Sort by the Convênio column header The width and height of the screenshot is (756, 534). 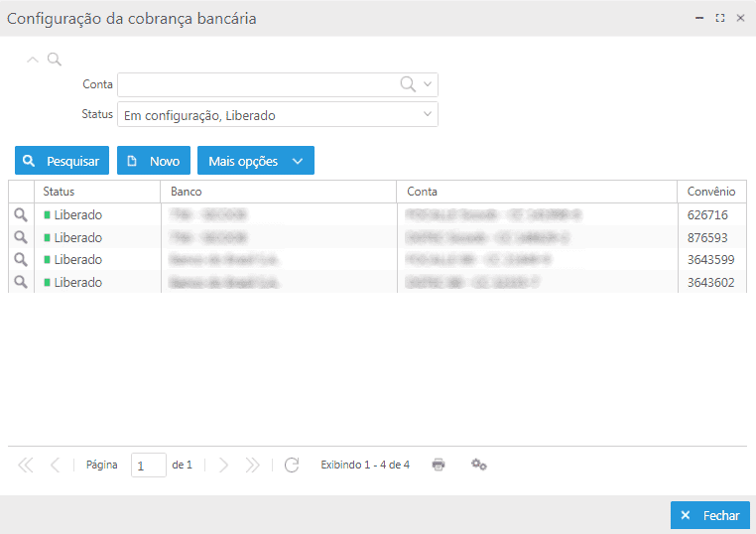coord(710,192)
